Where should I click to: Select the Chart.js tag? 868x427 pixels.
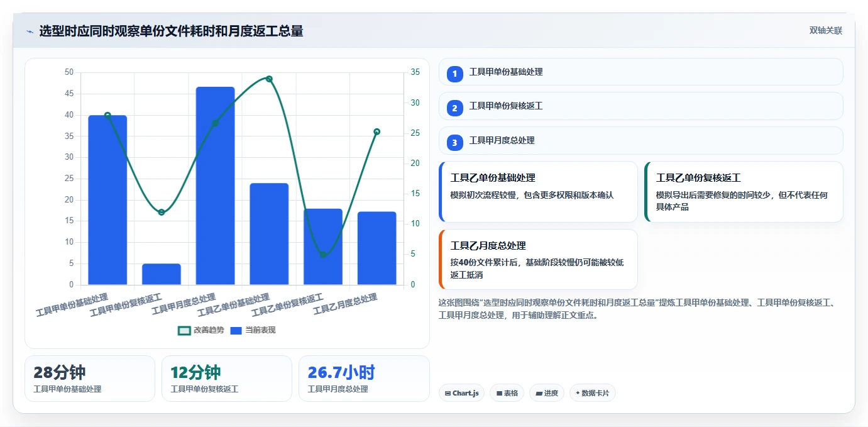click(461, 393)
